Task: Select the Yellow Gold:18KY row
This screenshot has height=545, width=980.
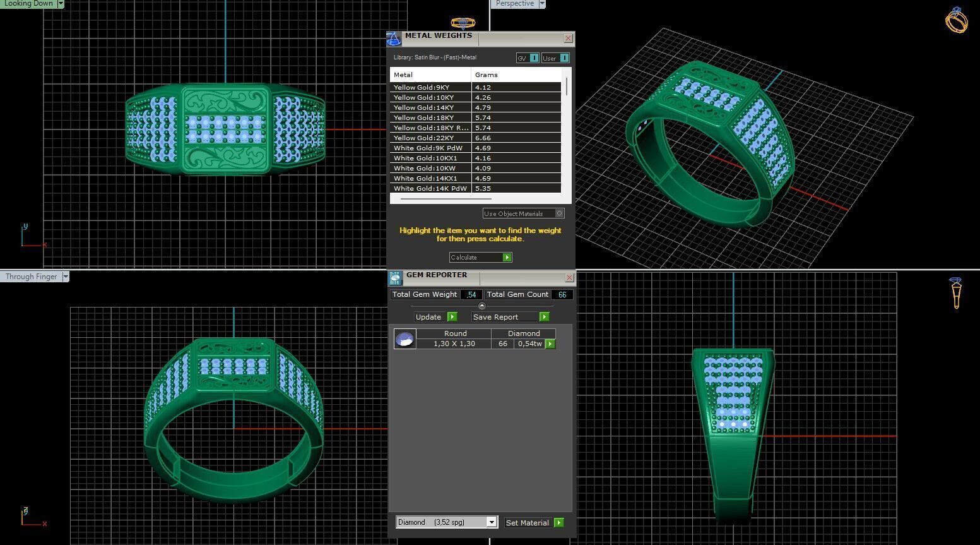Action: tap(475, 118)
